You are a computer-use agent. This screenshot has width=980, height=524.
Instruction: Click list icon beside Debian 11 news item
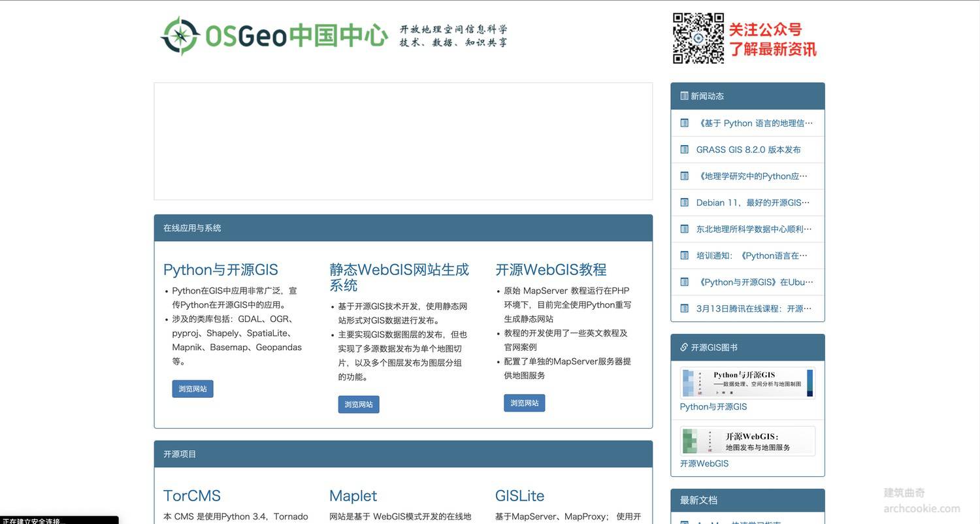click(x=684, y=203)
